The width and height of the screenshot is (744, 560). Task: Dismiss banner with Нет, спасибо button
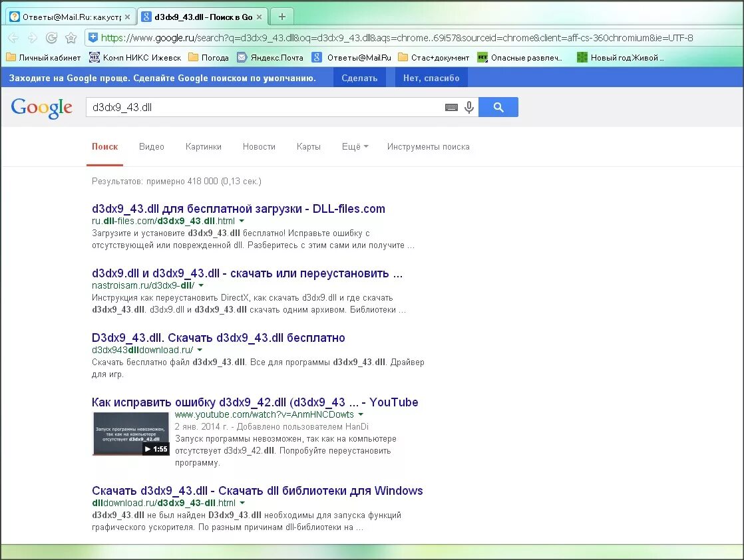[431, 78]
